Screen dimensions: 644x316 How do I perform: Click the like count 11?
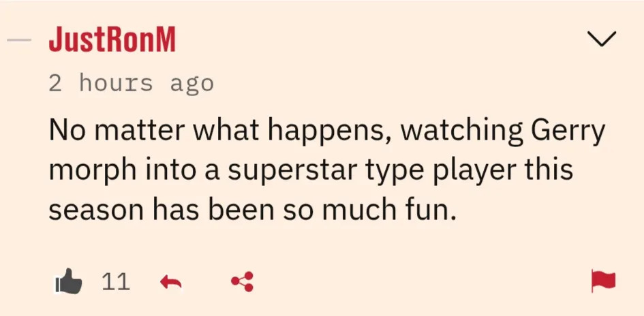pos(115,281)
